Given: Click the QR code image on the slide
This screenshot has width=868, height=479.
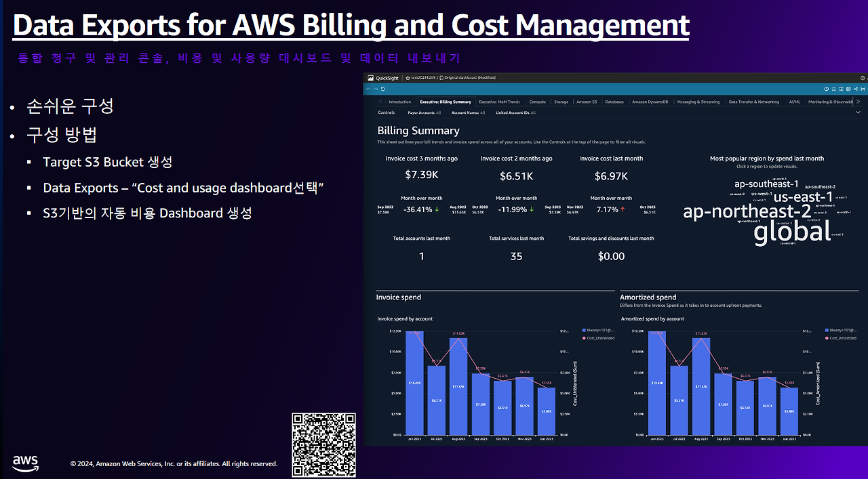Looking at the screenshot, I should pyautogui.click(x=323, y=444).
